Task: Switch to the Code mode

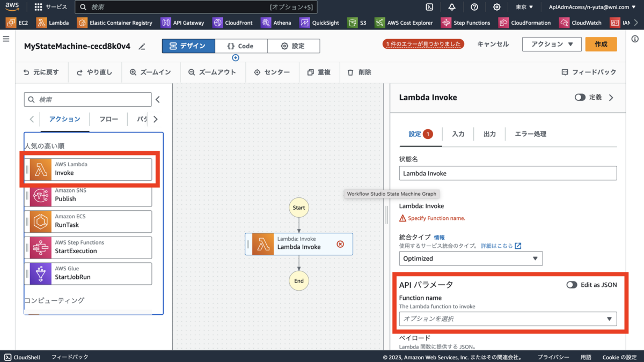Action: coord(241,46)
